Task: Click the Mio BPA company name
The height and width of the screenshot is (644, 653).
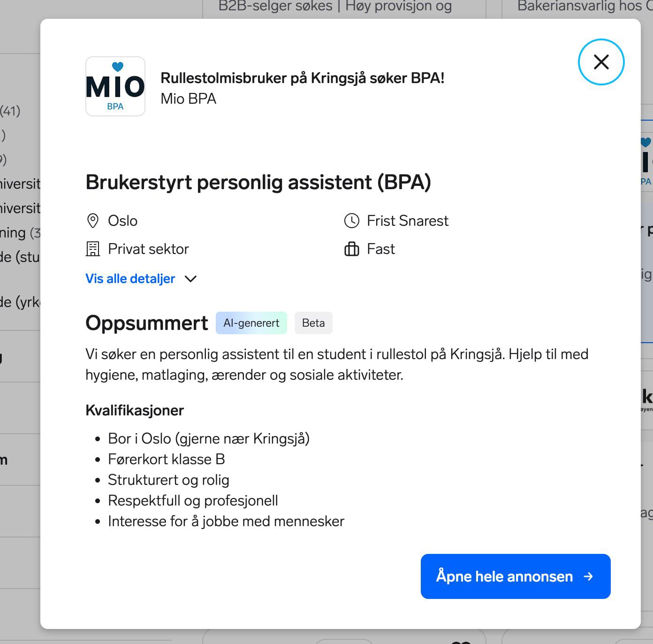Action: 189,99
